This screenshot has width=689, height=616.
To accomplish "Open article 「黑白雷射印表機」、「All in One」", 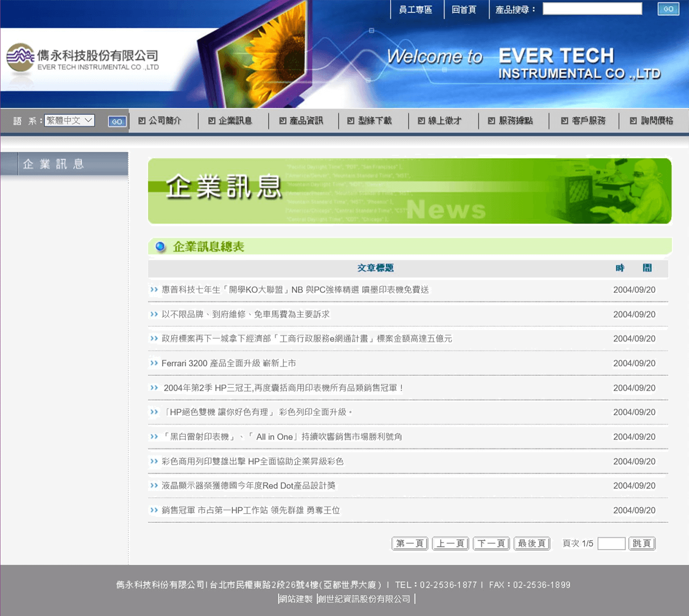I will pos(282,437).
